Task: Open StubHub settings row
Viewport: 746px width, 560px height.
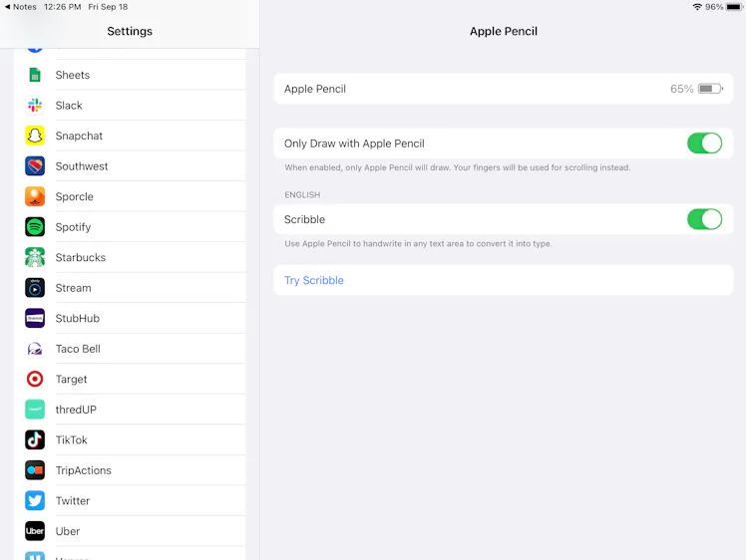Action: tap(130, 318)
